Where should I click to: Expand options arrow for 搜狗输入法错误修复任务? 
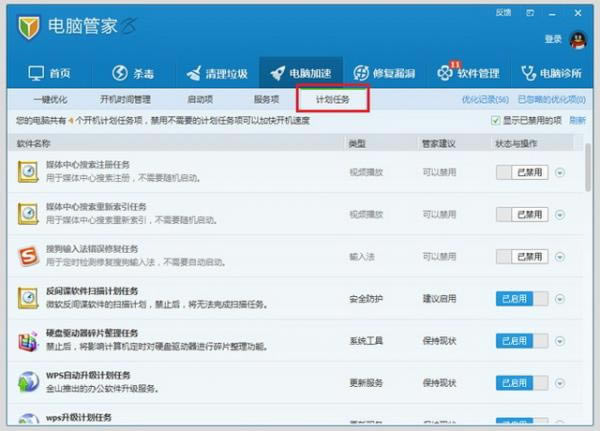[x=560, y=257]
